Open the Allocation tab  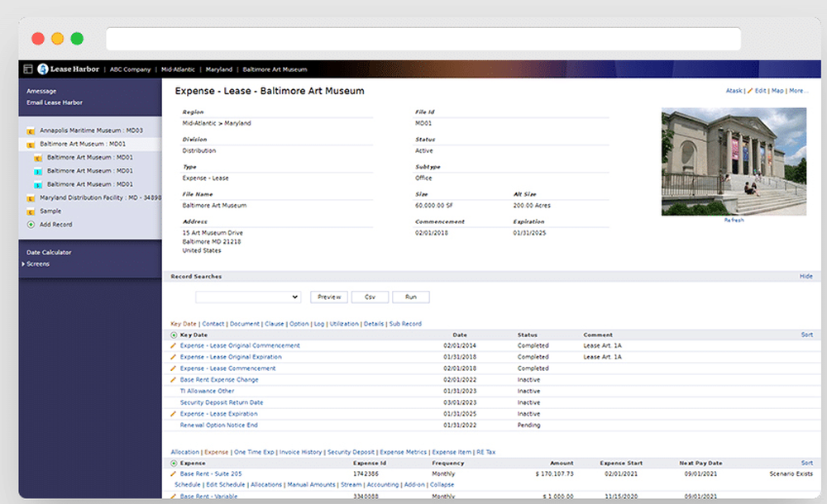click(185, 452)
